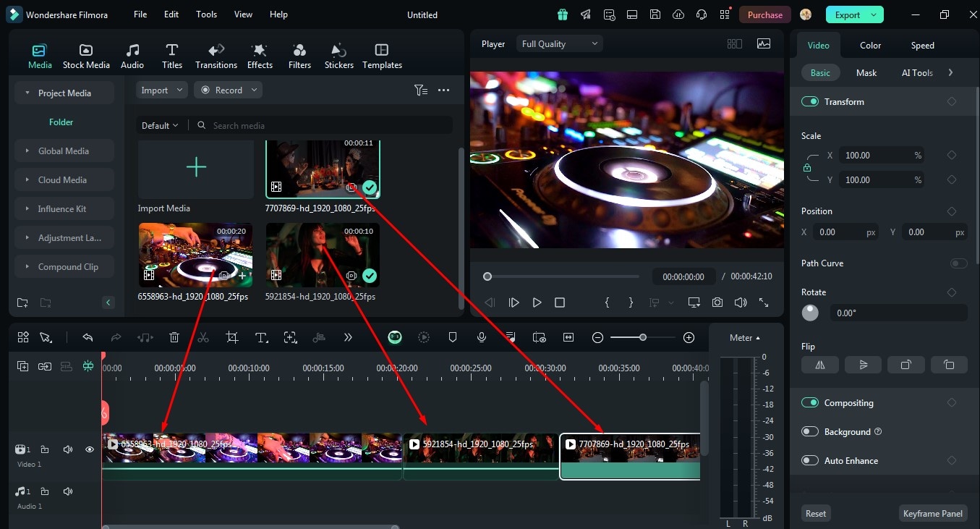Open the Import dropdown
The image size is (980, 529).
click(x=162, y=90)
